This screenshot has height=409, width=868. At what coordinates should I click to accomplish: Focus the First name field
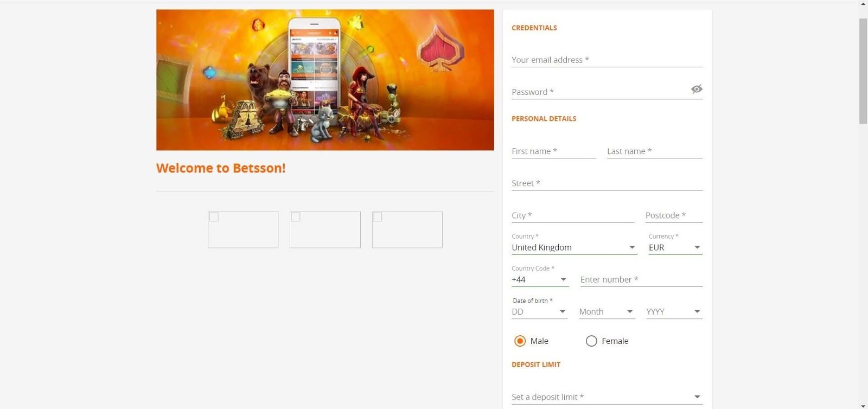553,151
